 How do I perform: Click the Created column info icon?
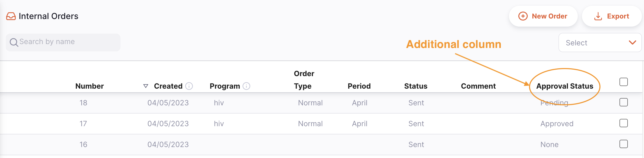click(189, 86)
